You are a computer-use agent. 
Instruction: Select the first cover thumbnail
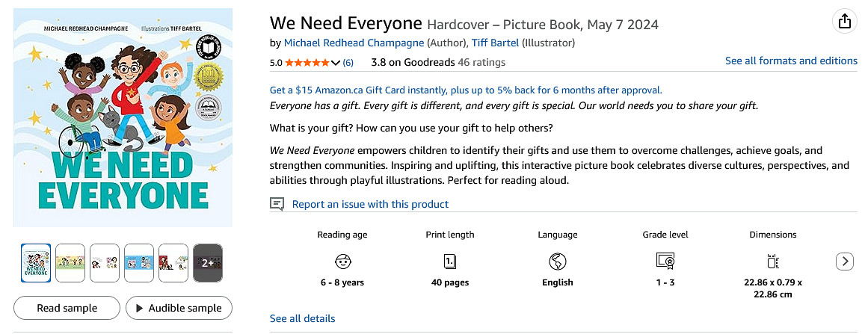[36, 263]
